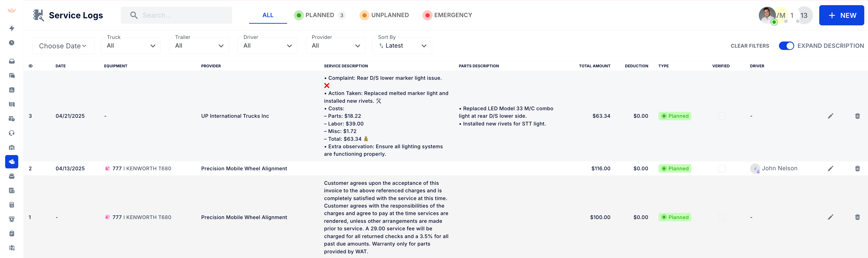Open the Truck filter dropdown
The image size is (868, 258).
[x=131, y=46]
